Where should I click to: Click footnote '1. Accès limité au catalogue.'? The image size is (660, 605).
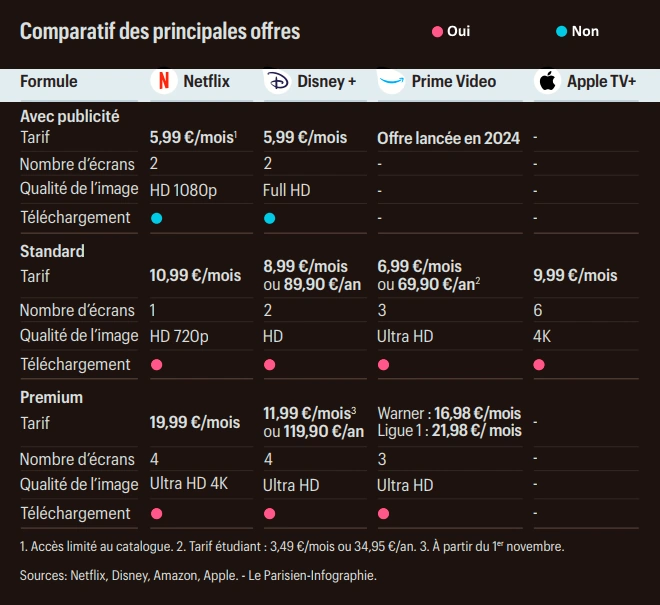96,546
